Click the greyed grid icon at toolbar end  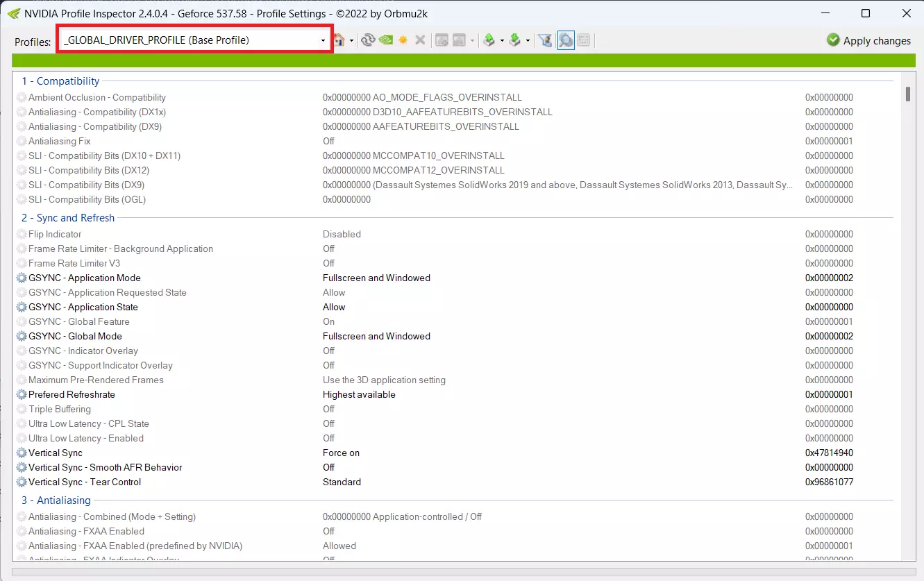tap(584, 40)
